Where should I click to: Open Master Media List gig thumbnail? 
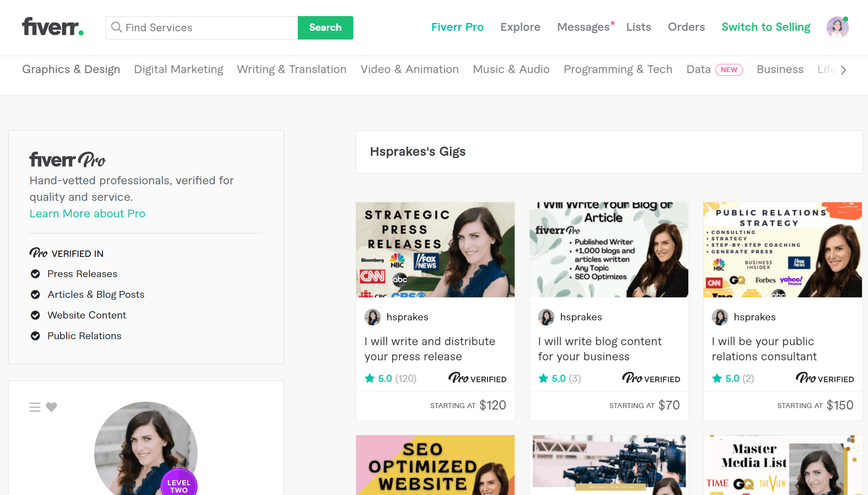[783, 465]
